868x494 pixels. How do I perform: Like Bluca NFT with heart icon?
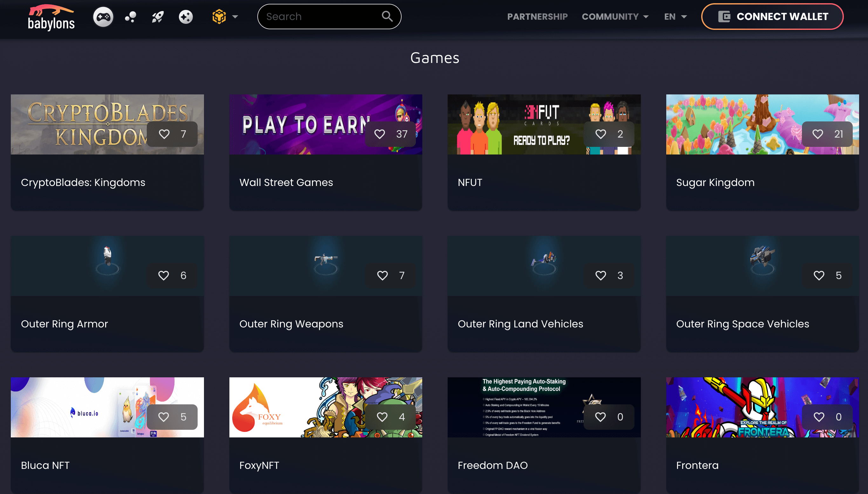coord(163,417)
